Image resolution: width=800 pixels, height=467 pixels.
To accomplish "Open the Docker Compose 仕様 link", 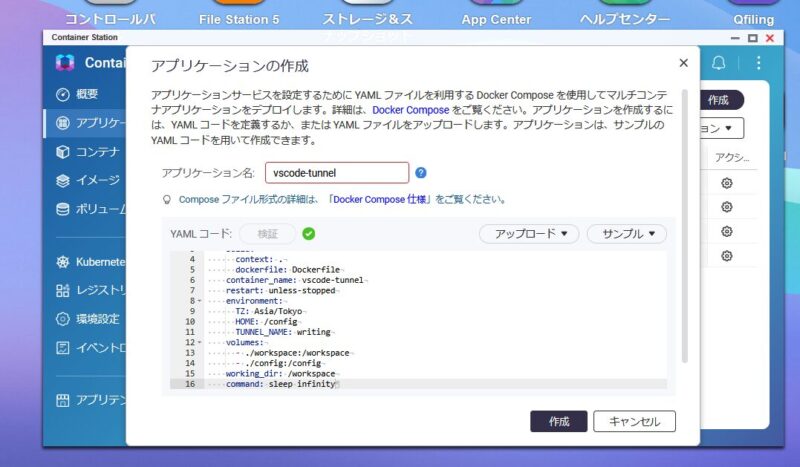I will coord(380,200).
